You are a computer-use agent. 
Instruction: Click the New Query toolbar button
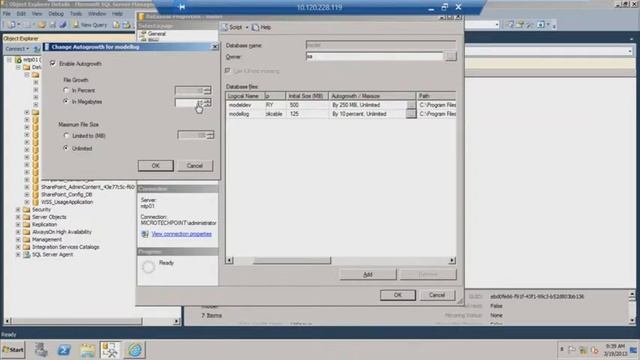[x=90, y=25]
